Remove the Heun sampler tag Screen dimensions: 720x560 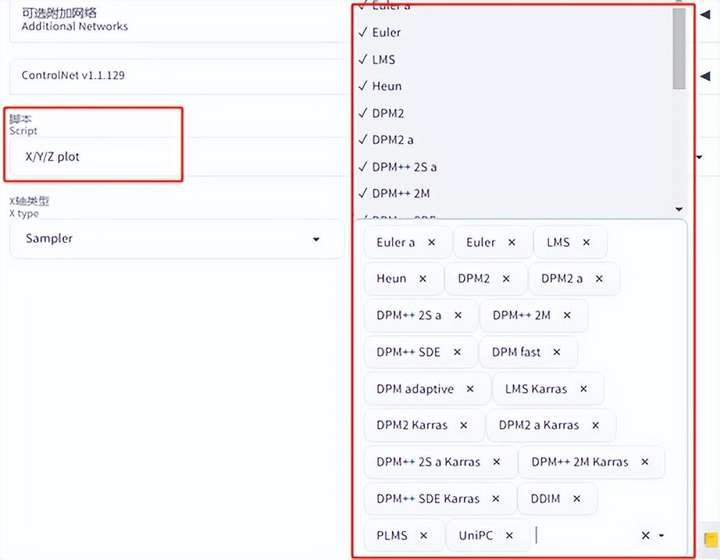[x=422, y=279]
